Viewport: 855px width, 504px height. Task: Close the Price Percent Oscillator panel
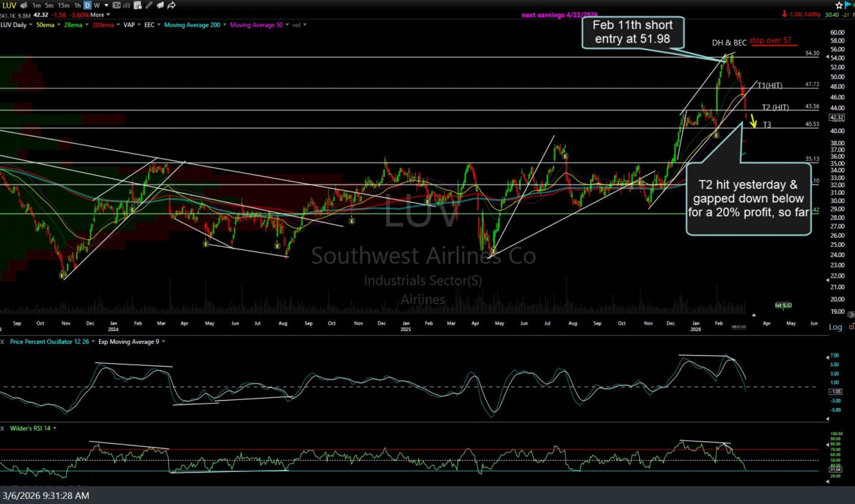click(3, 342)
